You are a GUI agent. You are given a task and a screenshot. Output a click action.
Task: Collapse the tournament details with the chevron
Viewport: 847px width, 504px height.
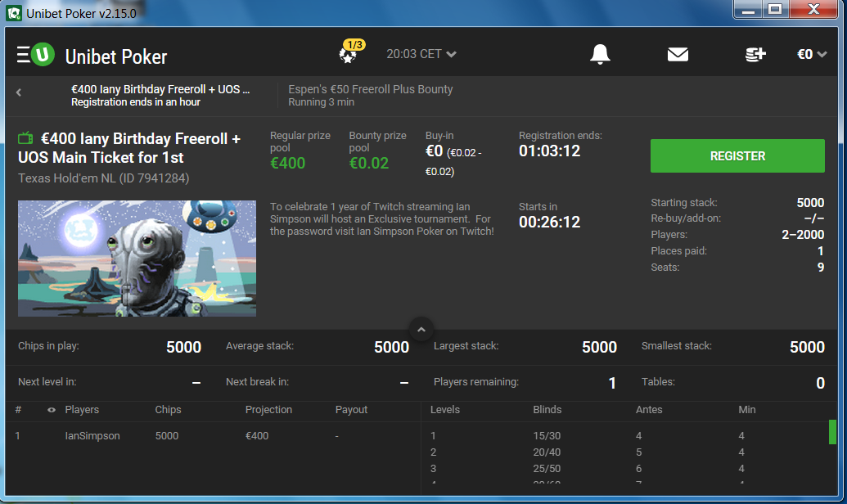pos(421,330)
